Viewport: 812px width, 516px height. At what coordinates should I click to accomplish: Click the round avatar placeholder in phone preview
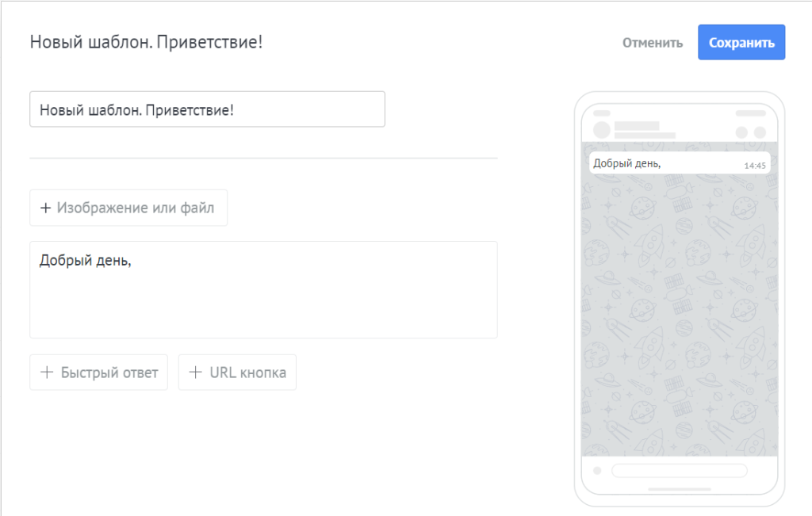[x=602, y=130]
